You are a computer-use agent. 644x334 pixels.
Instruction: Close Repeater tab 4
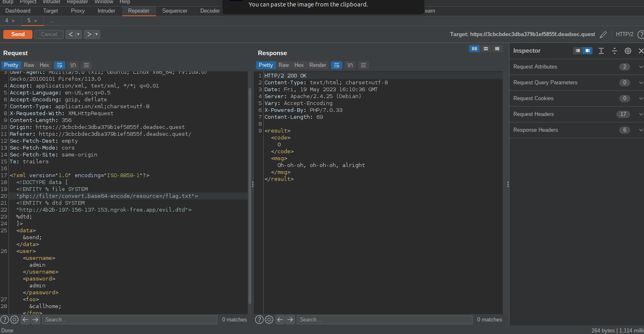[13, 21]
